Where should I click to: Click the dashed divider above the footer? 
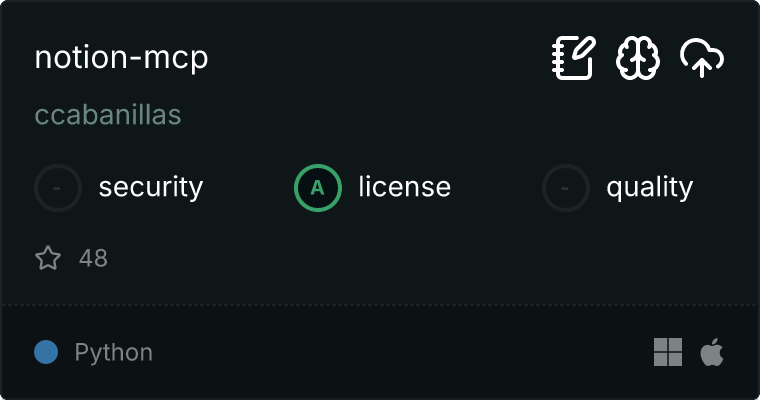380,305
